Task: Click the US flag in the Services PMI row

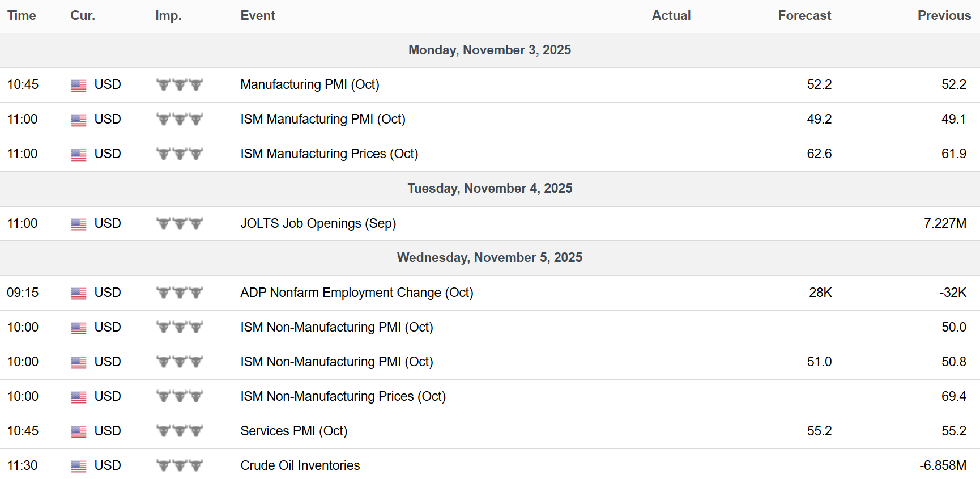Action: click(79, 431)
